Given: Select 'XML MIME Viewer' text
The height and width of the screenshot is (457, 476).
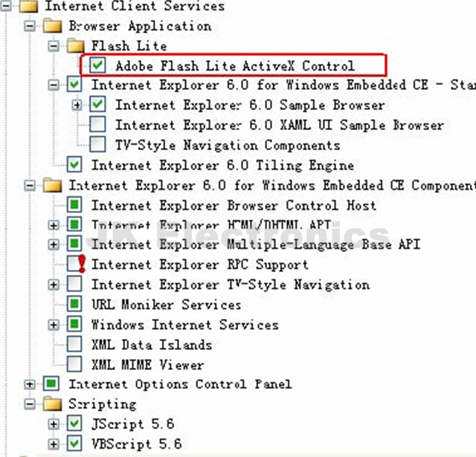Looking at the screenshot, I should click(x=148, y=365).
